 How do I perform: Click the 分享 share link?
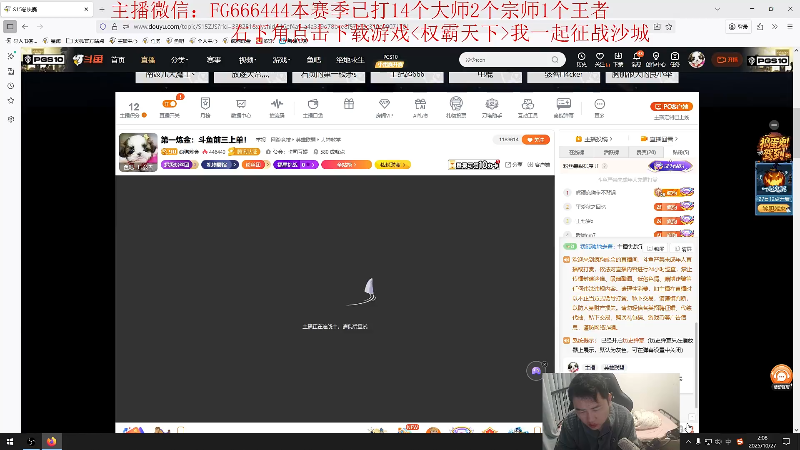point(514,165)
